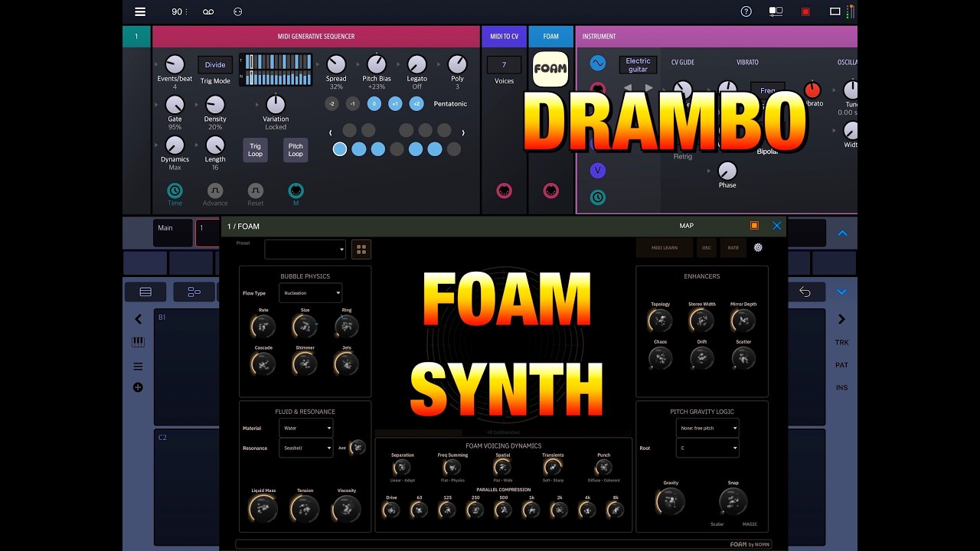The height and width of the screenshot is (551, 980).
Task: Open the Root C dropdown
Action: pos(707,448)
